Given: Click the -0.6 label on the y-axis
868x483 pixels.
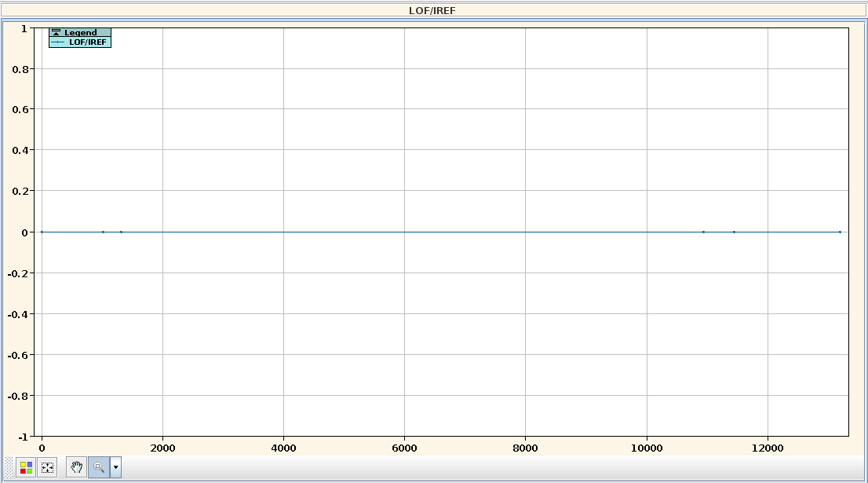Looking at the screenshot, I should (16, 355).
